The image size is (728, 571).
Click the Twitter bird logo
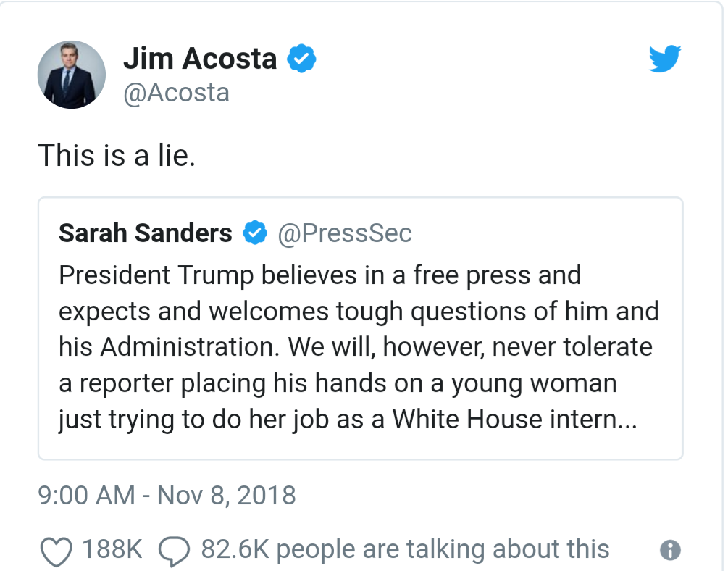(x=665, y=59)
